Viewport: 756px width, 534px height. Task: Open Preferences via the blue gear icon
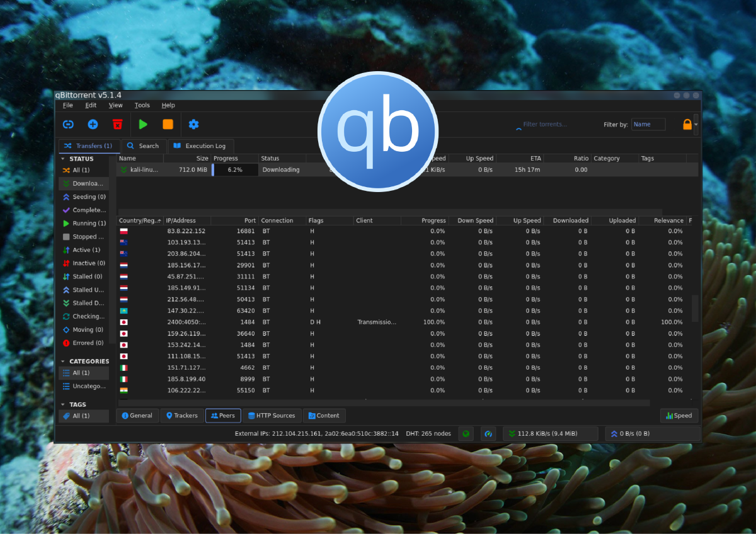194,125
